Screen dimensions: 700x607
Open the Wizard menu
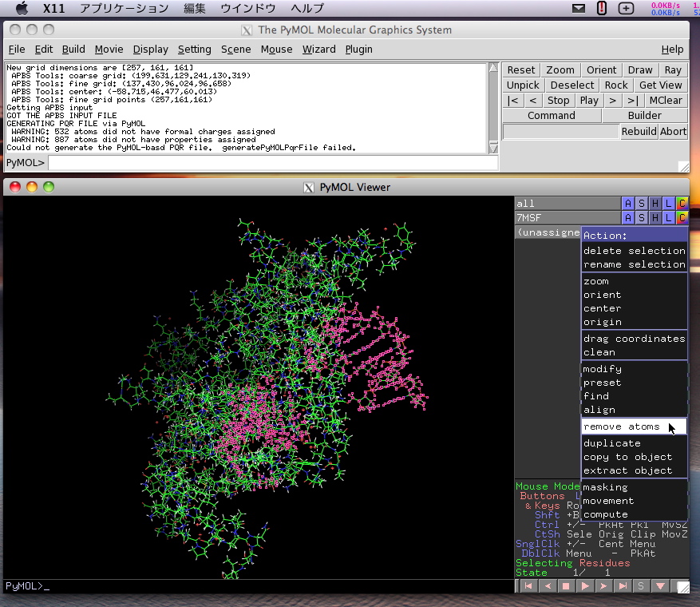tap(318, 50)
